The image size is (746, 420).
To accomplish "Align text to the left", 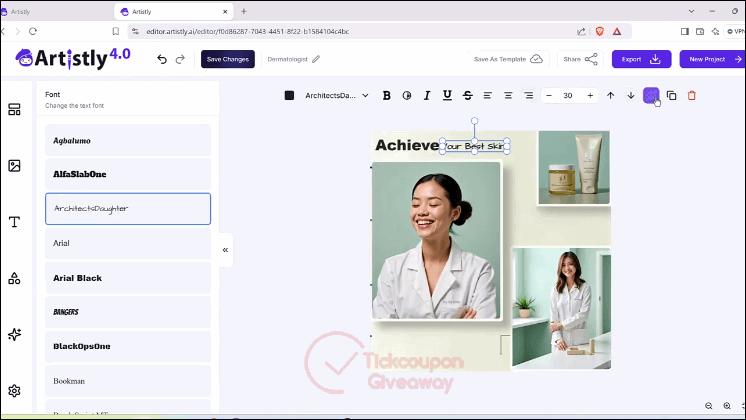I will pos(488,96).
